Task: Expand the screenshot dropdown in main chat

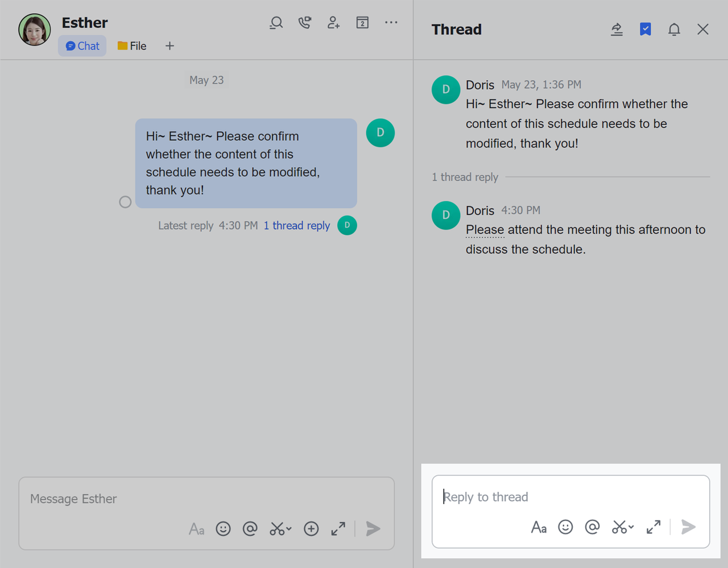Action: [289, 529]
